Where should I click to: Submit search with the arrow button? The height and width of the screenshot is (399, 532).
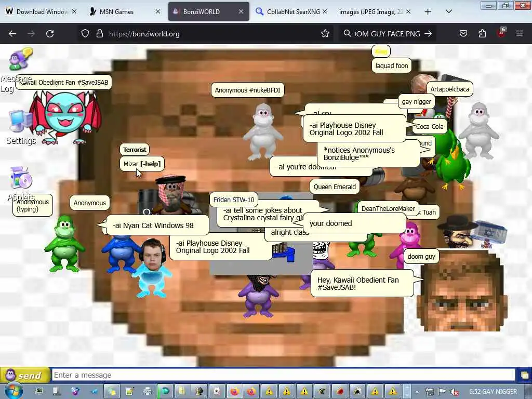click(428, 34)
